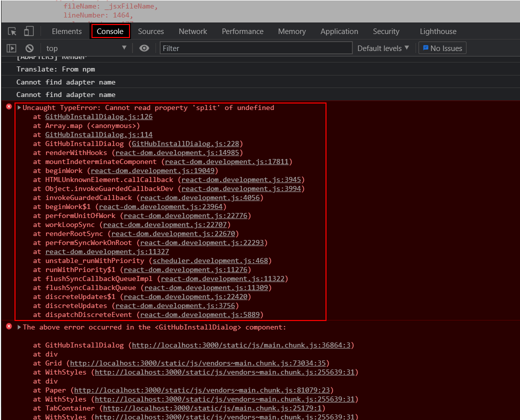Image resolution: width=520 pixels, height=420 pixels.
Task: Toggle the device toolbar icon
Action: (x=29, y=31)
